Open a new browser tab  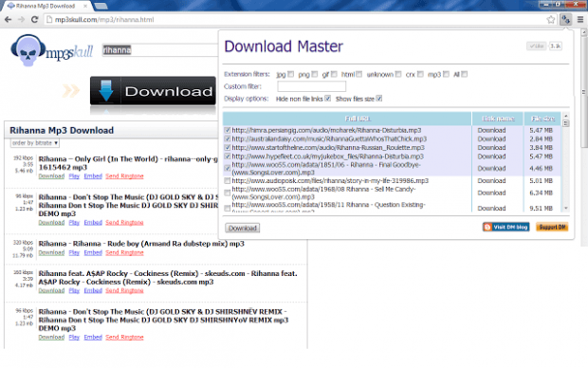click(101, 6)
